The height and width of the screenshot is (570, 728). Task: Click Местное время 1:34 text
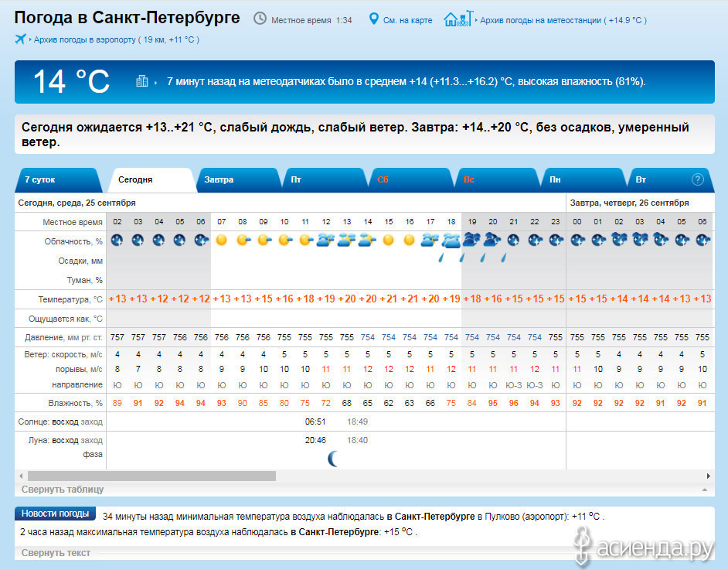[x=311, y=20]
